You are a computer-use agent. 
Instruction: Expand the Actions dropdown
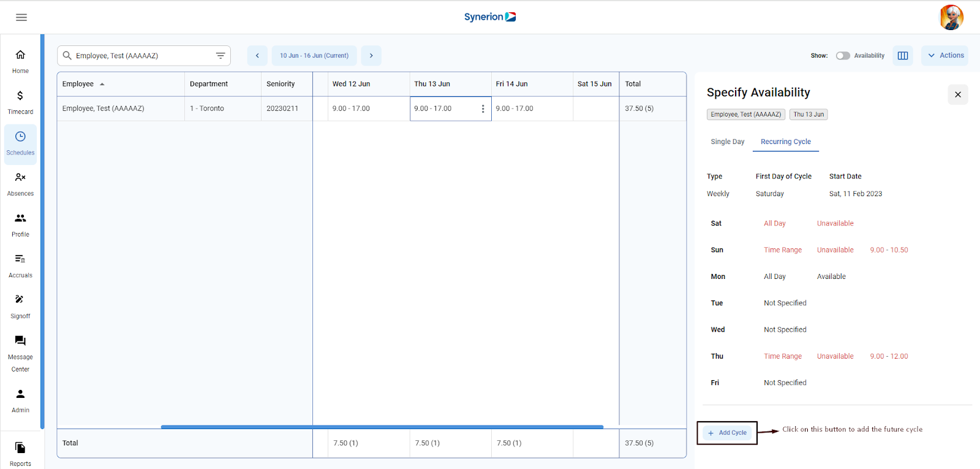(x=945, y=55)
